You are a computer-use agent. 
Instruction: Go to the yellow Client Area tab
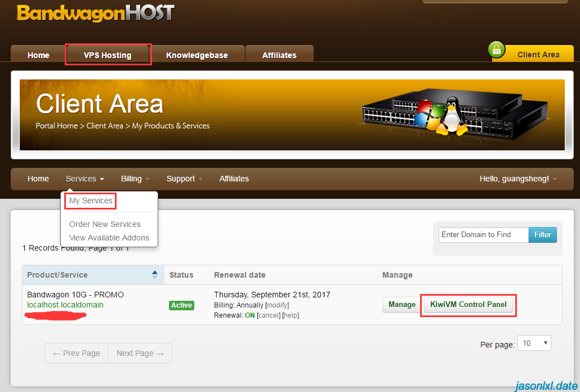[538, 55]
